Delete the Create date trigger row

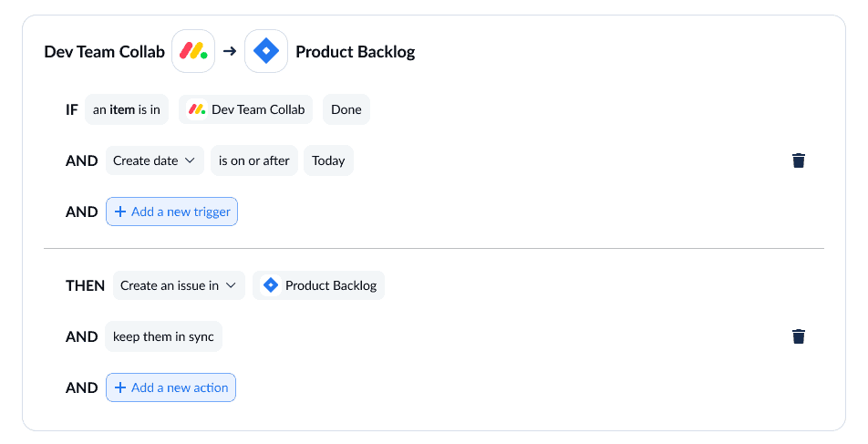click(799, 160)
